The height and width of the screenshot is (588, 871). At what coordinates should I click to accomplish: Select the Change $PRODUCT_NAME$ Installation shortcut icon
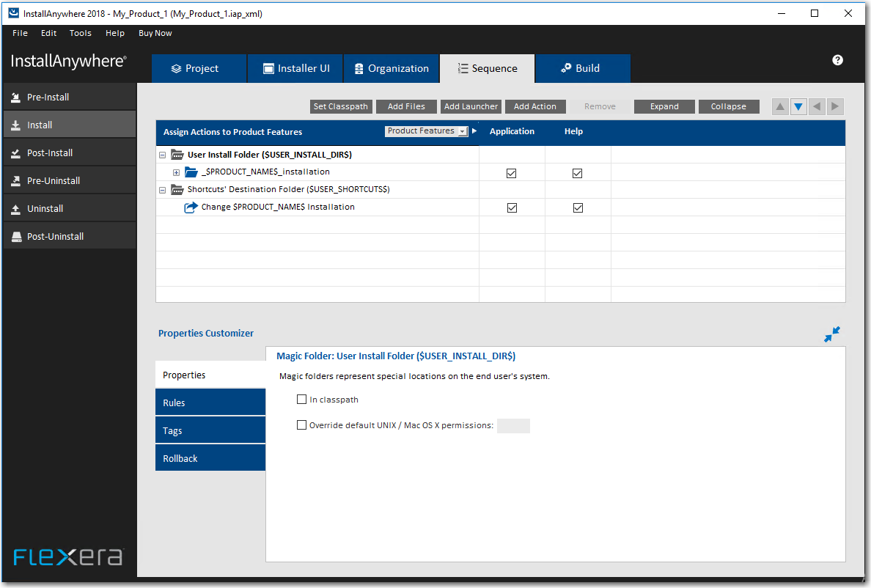coord(191,207)
